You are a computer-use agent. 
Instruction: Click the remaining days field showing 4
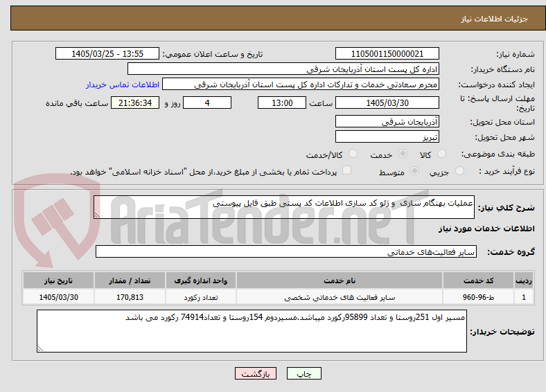(x=207, y=103)
